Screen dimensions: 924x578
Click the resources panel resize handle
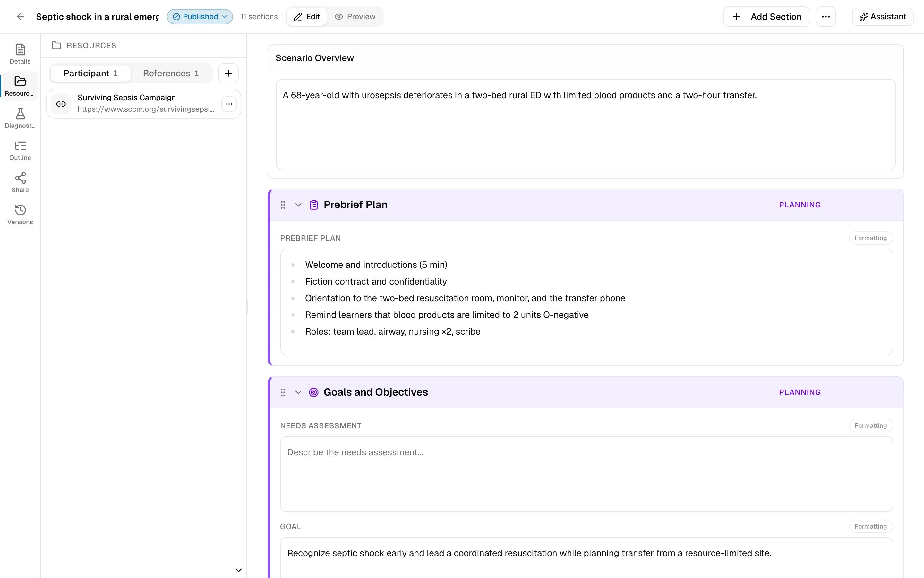coord(247,306)
